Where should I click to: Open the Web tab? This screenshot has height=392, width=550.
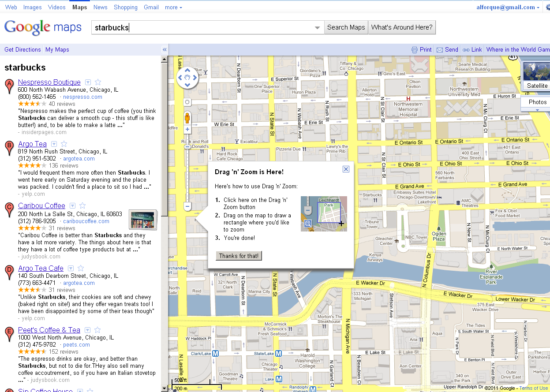pyautogui.click(x=11, y=7)
